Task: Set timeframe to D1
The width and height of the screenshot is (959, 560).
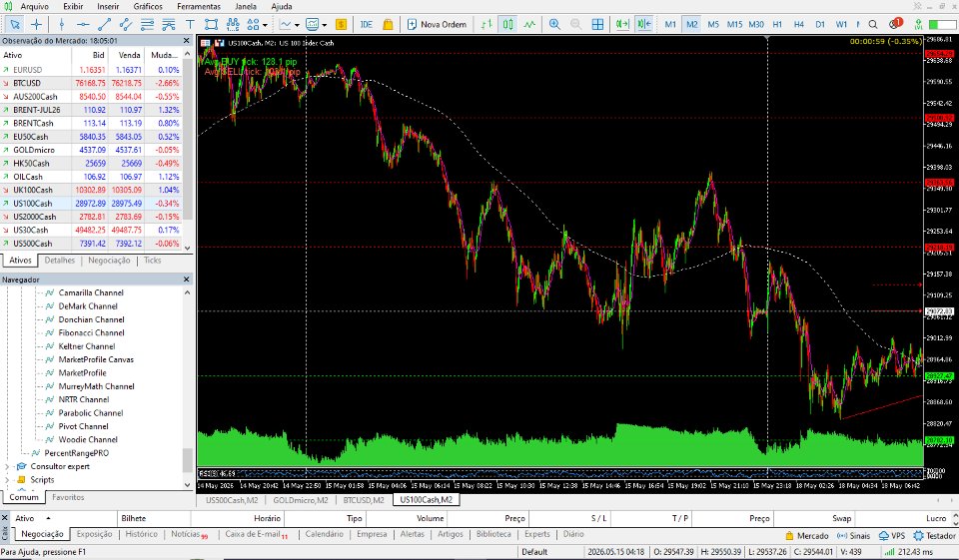Action: point(820,24)
